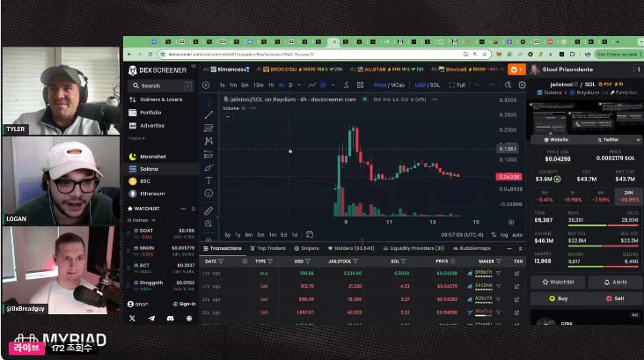The width and height of the screenshot is (644, 360).
Task: Open the more options menu by Stool Prisondente
Action: pyautogui.click(x=639, y=70)
